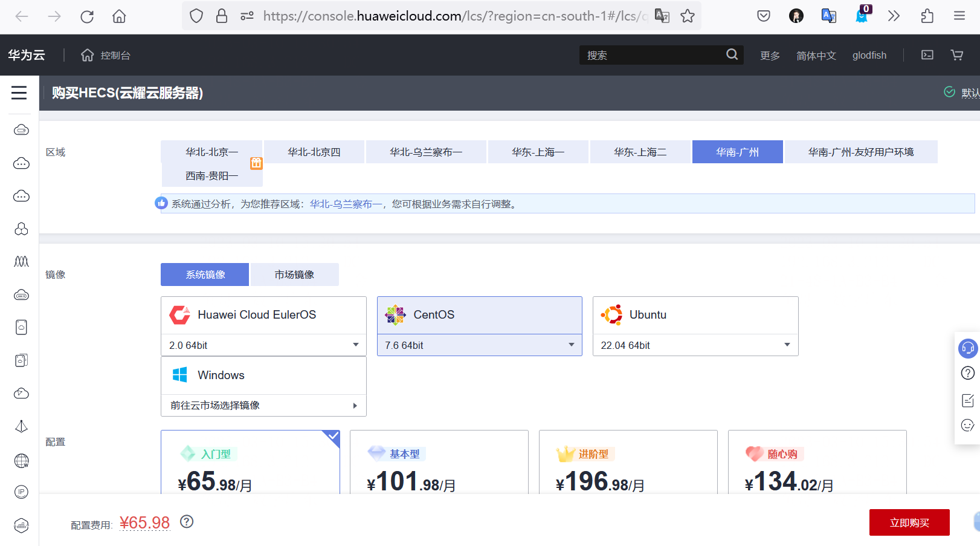The image size is (980, 546).
Task: Show more toolbar items via double chevron
Action: [x=894, y=16]
